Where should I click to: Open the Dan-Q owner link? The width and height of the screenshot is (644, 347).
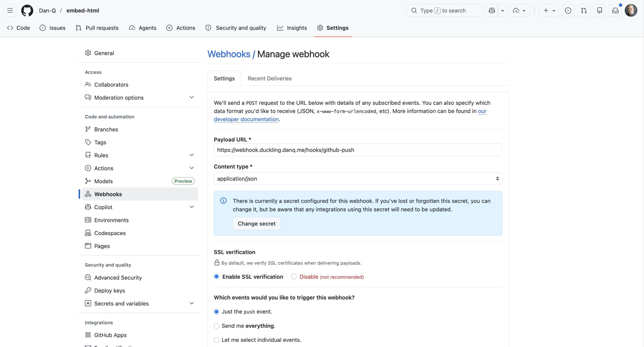point(47,11)
